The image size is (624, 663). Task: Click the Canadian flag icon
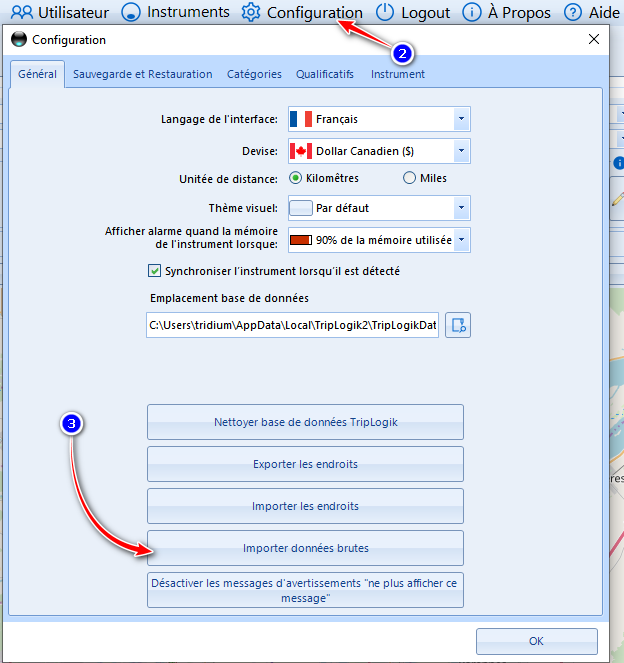coord(301,151)
